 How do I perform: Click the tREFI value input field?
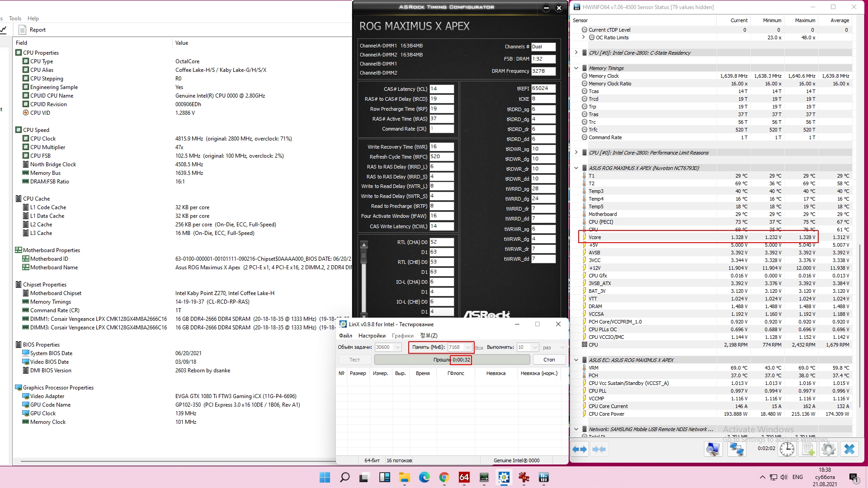[543, 89]
